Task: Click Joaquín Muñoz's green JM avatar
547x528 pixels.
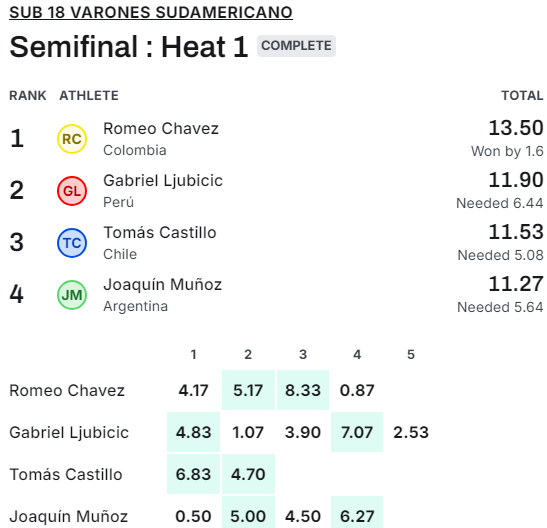Action: (x=72, y=295)
